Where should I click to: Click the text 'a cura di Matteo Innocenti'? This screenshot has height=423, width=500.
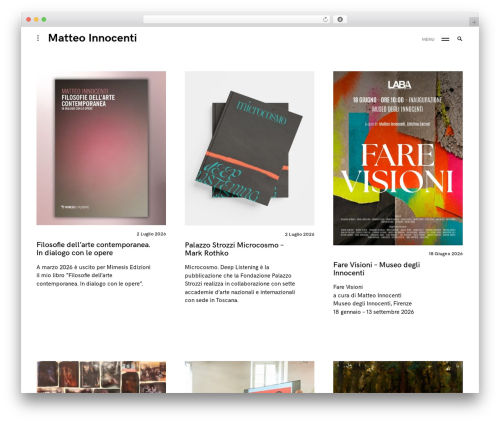[x=367, y=295]
